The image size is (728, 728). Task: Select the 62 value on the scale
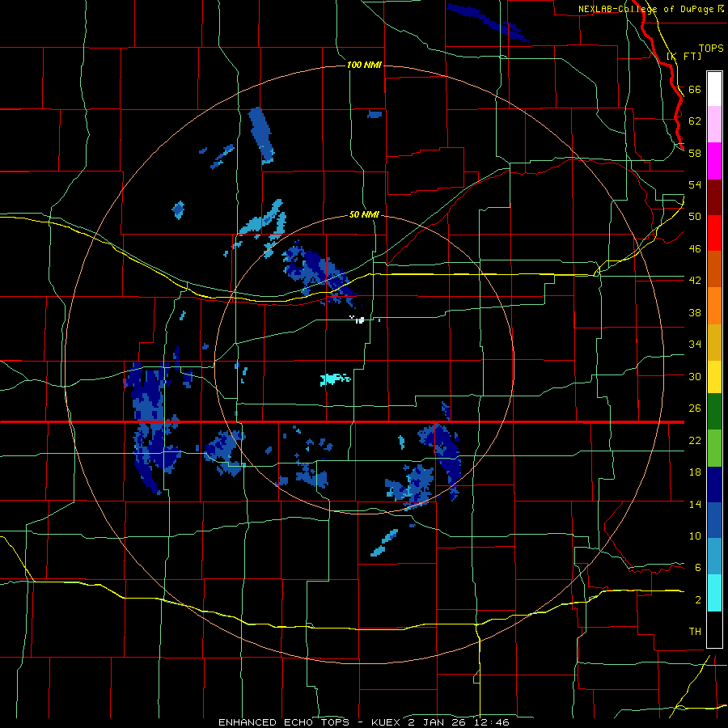coord(695,121)
